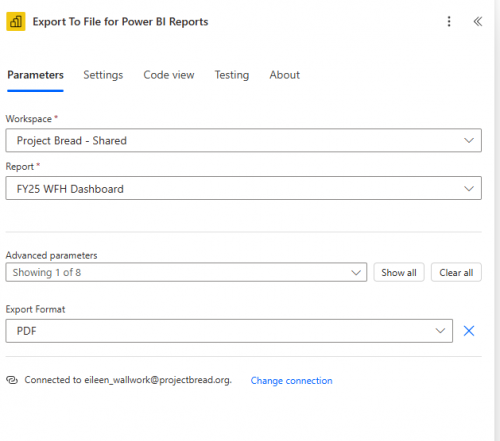
Task: Select the Project Bread - Shared workspace field
Action: tap(243, 140)
